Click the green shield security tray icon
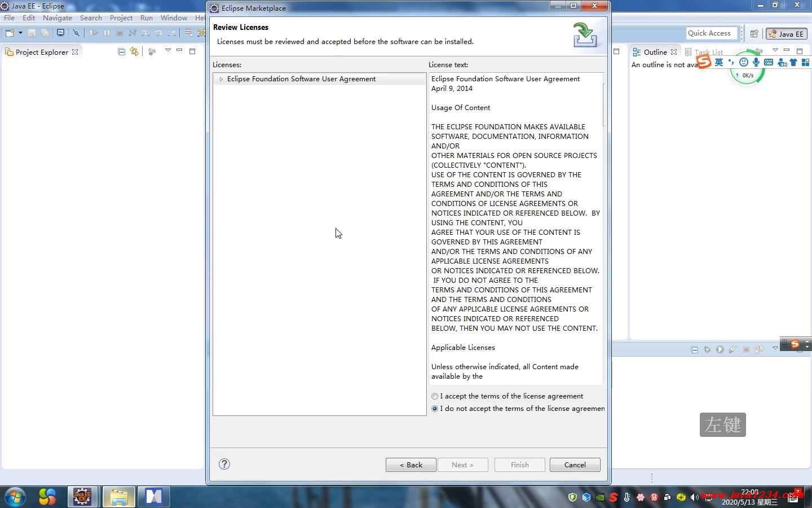The height and width of the screenshot is (508, 812). [x=573, y=497]
